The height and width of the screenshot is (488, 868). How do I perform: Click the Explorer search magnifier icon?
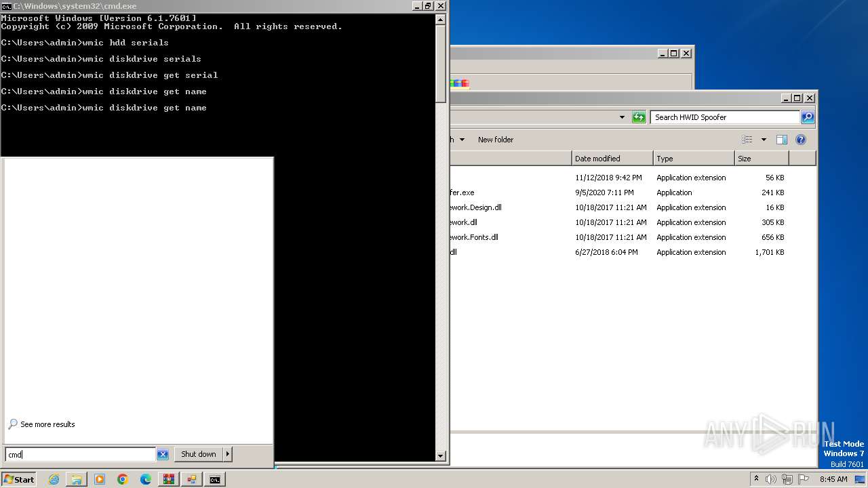808,117
